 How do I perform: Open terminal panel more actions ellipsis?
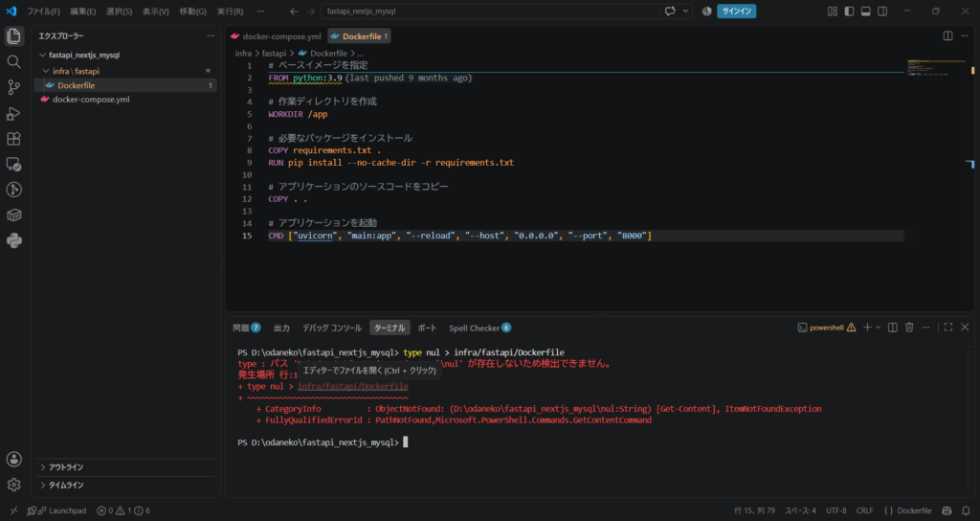(925, 328)
